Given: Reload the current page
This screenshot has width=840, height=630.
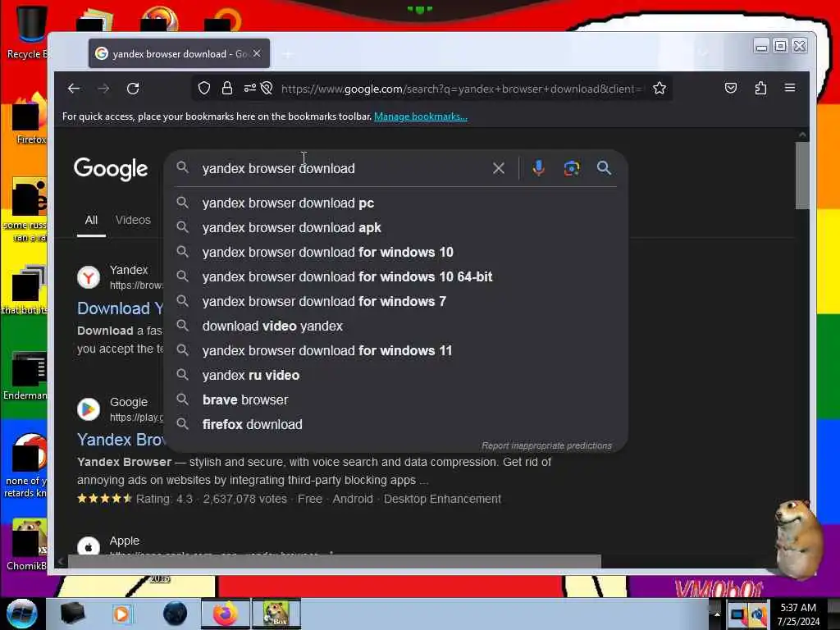Looking at the screenshot, I should pyautogui.click(x=133, y=89).
